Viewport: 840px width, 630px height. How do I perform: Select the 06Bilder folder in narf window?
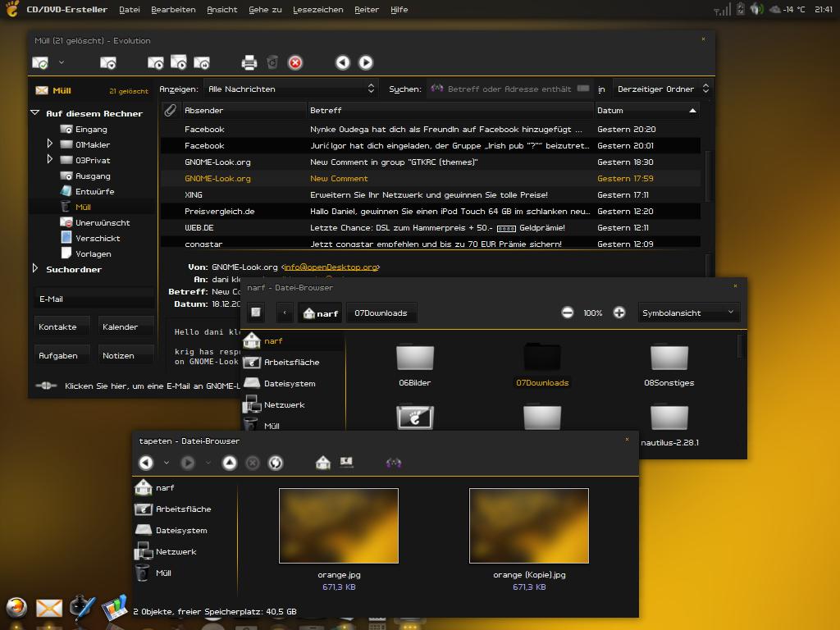coord(414,364)
